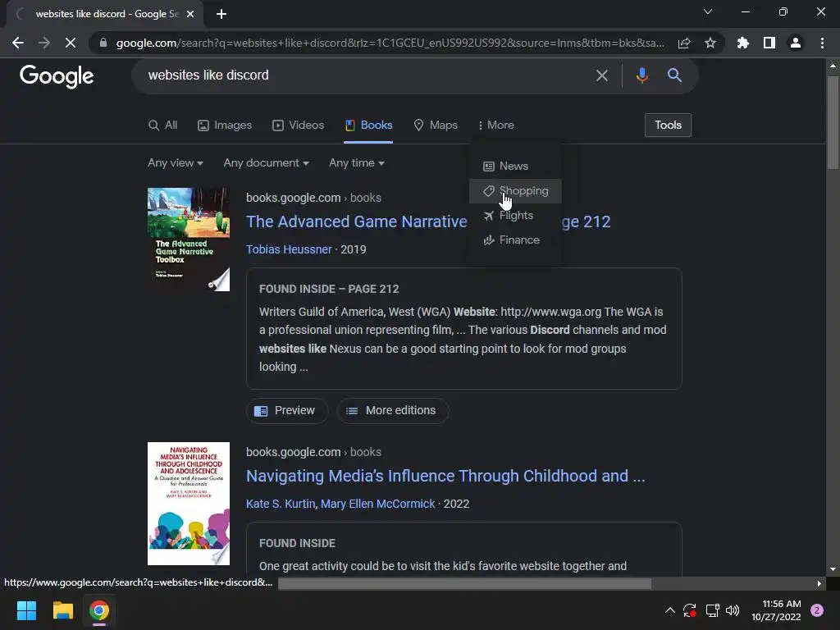Collapse the More menu
Viewport: 840px width, 630px height.
tap(496, 126)
